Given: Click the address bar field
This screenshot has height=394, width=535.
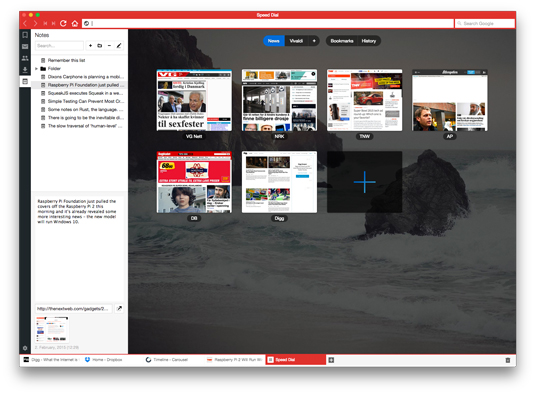Looking at the screenshot, I should [268, 23].
